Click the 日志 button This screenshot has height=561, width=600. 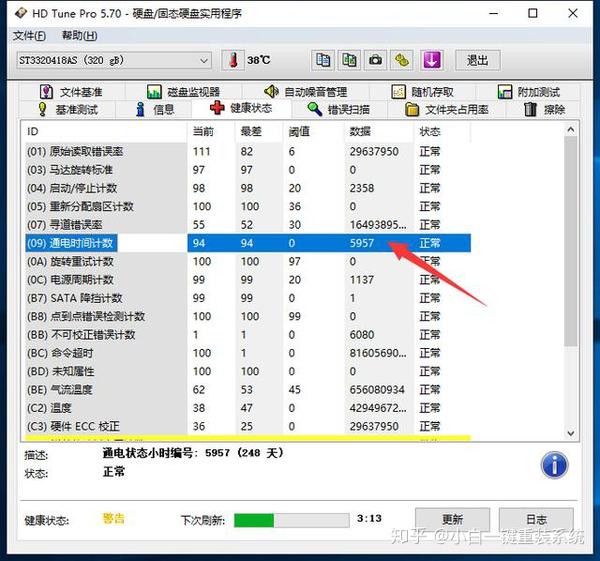click(x=536, y=519)
